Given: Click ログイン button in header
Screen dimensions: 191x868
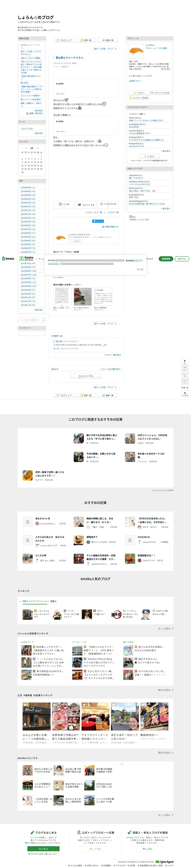Looking at the screenshot, I should (x=182, y=259).
